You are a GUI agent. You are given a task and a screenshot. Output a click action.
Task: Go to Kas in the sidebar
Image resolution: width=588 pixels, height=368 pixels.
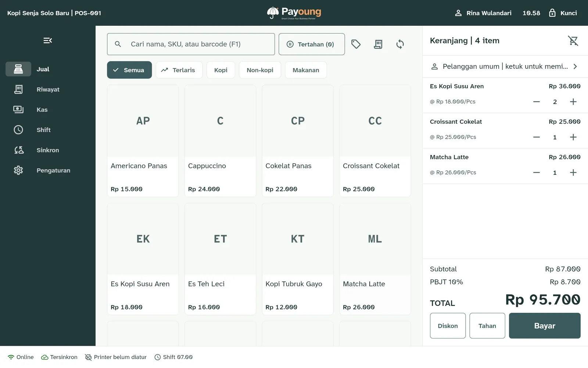[x=48, y=110]
